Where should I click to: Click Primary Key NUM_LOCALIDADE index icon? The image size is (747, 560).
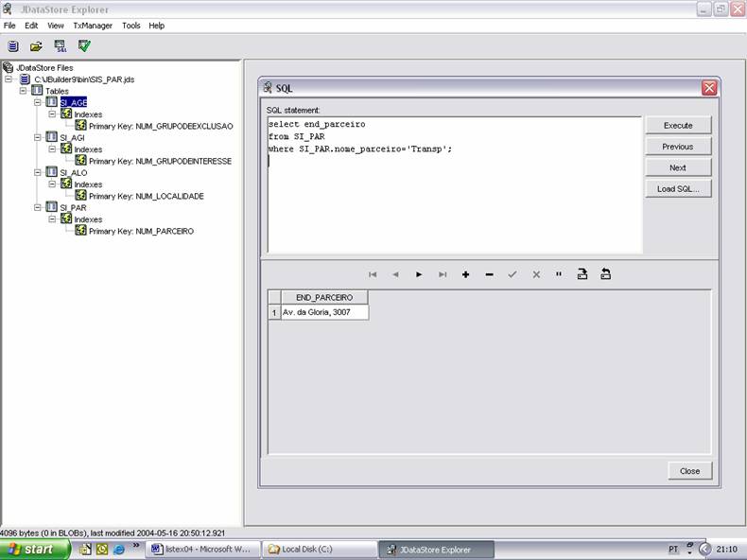click(80, 196)
